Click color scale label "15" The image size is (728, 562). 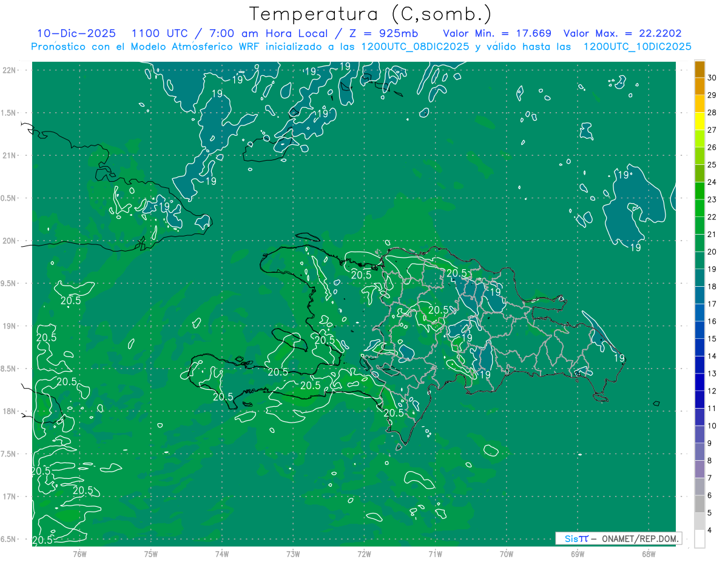click(x=713, y=338)
